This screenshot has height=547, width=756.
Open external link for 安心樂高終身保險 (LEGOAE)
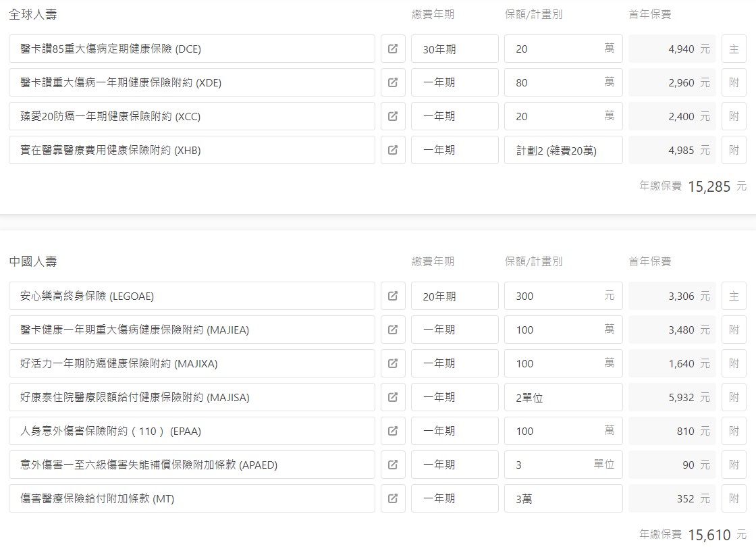[393, 296]
